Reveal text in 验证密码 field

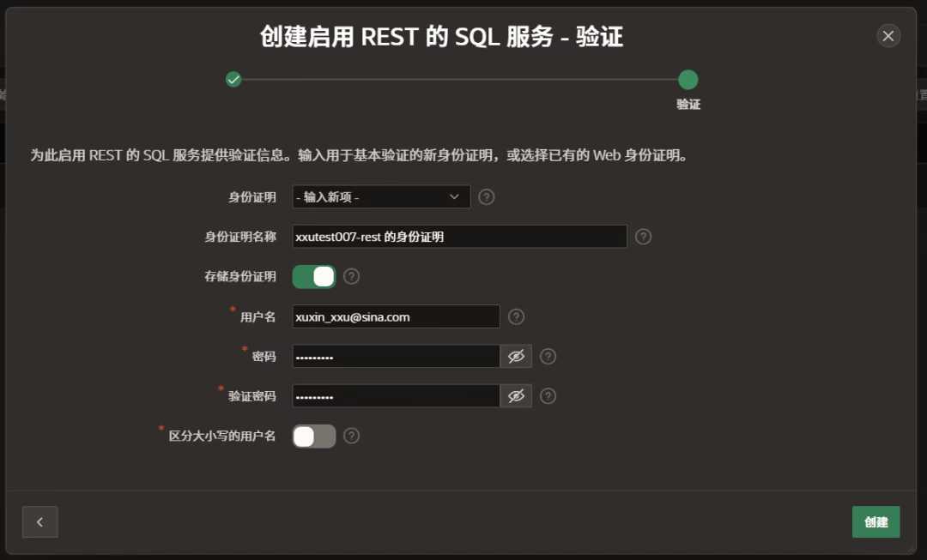pos(516,395)
